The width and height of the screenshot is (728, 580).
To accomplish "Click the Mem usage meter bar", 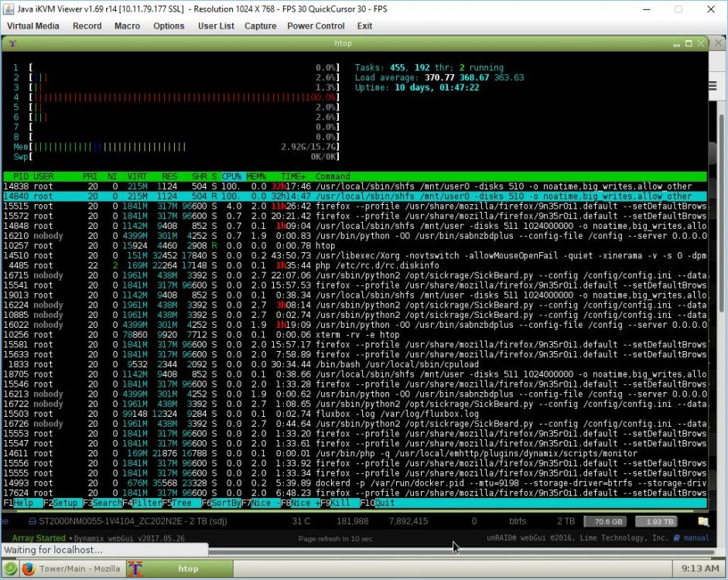I will (184, 147).
